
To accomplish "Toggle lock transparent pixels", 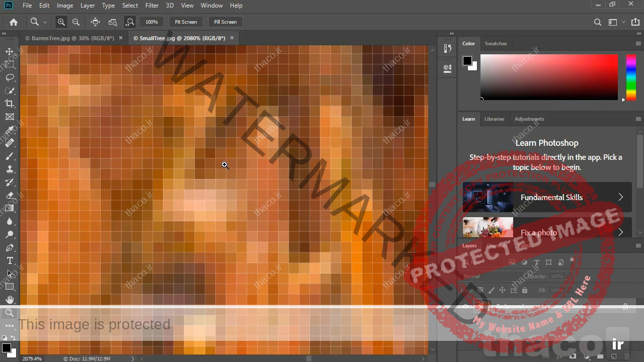I will point(480,290).
